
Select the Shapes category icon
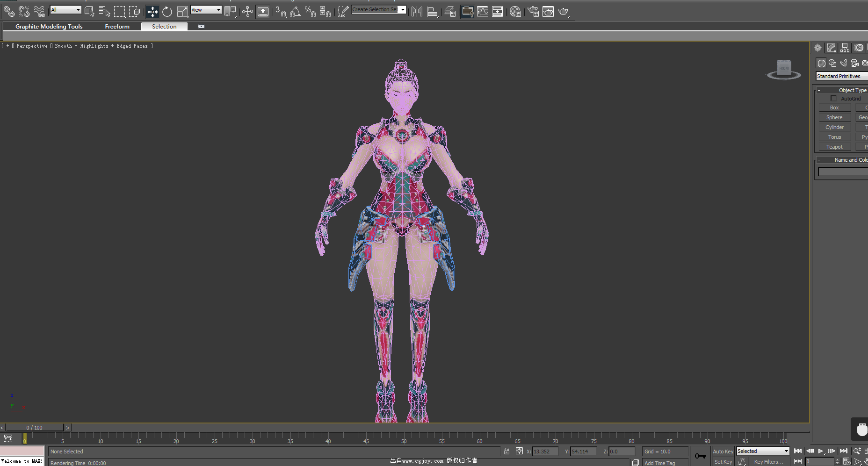point(832,63)
